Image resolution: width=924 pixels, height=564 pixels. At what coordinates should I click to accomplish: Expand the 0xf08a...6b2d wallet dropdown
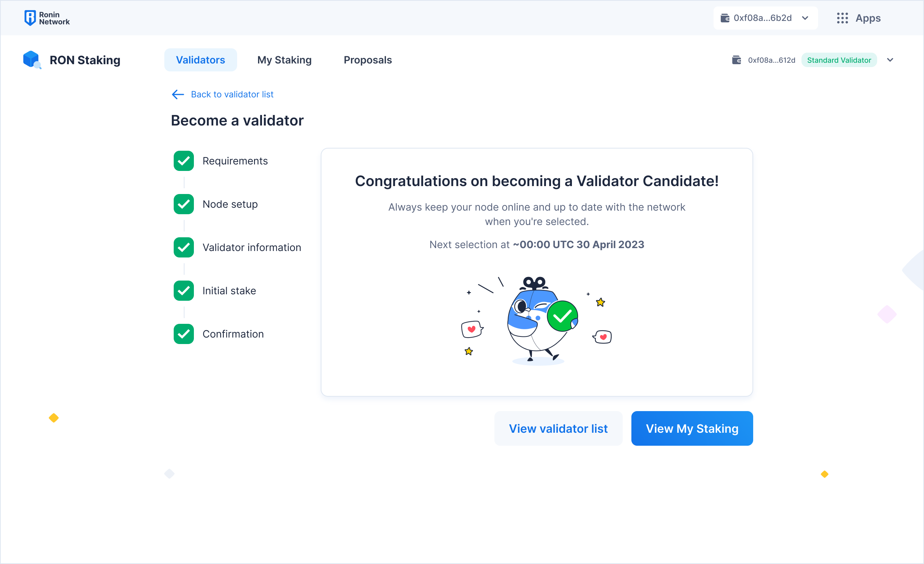tap(805, 18)
